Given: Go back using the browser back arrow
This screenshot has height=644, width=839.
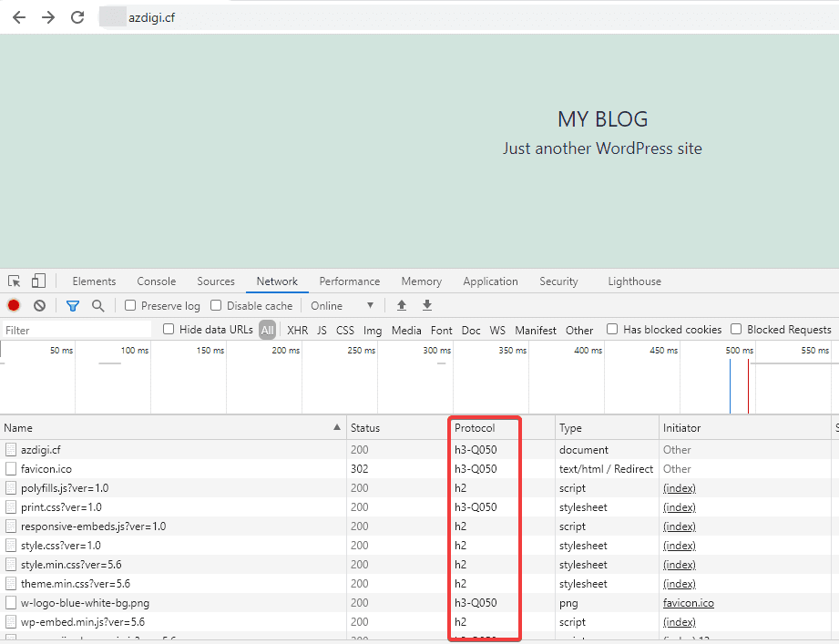Looking at the screenshot, I should coord(18,16).
